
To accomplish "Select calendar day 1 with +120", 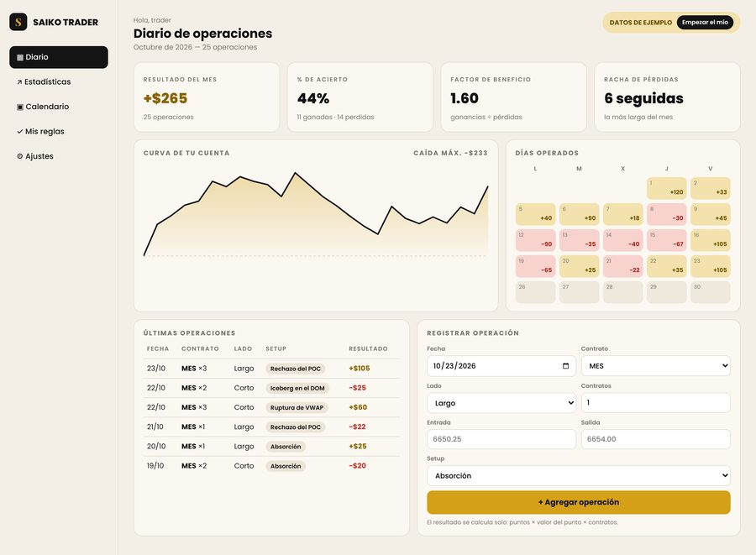I will click(667, 188).
